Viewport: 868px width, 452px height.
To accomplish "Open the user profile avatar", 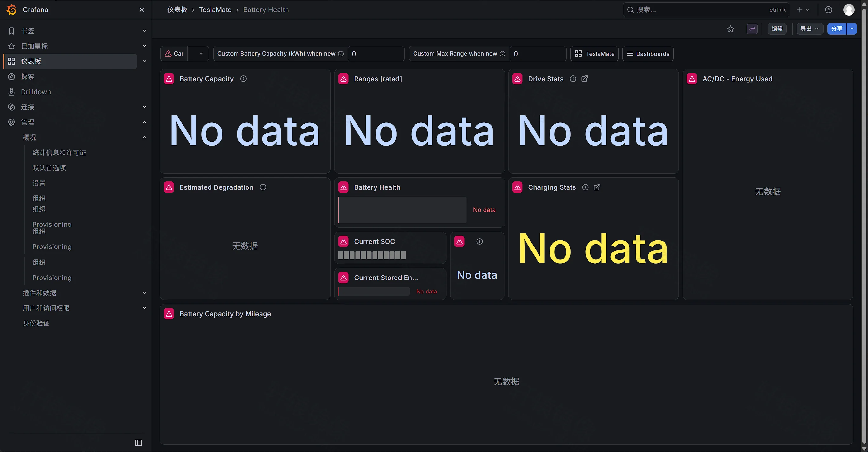I will pos(849,10).
